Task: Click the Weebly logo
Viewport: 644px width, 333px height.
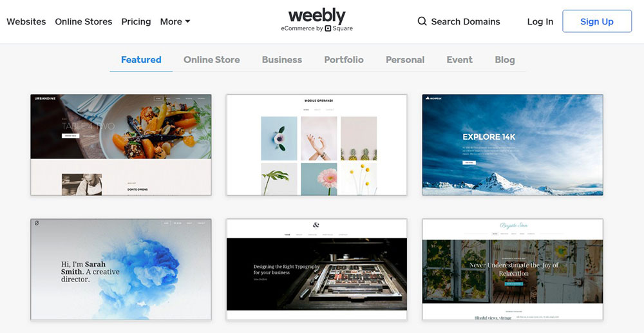Action: [317, 16]
